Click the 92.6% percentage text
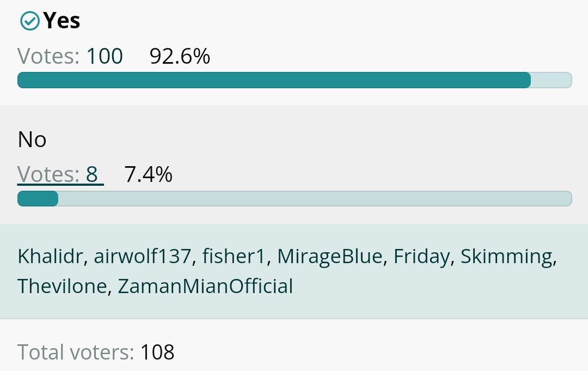Image resolution: width=588 pixels, height=371 pixels. [180, 56]
